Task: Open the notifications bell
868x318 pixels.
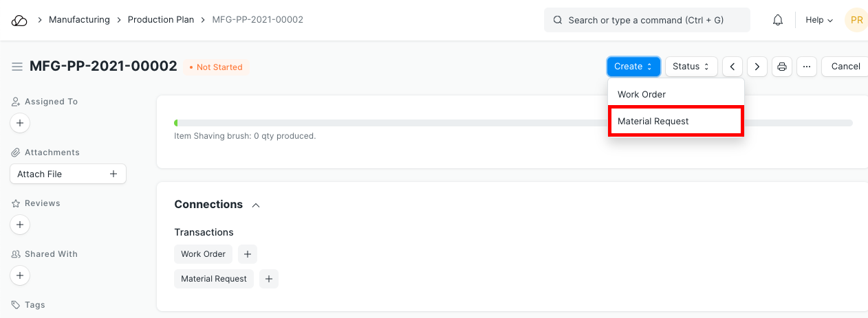Action: click(x=778, y=21)
